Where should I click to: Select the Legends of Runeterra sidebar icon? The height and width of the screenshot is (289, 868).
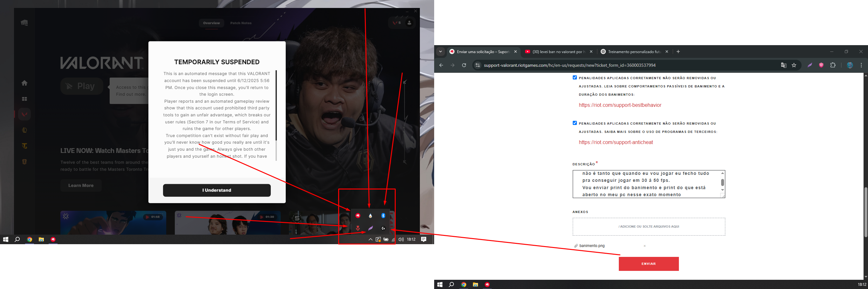pos(24,162)
